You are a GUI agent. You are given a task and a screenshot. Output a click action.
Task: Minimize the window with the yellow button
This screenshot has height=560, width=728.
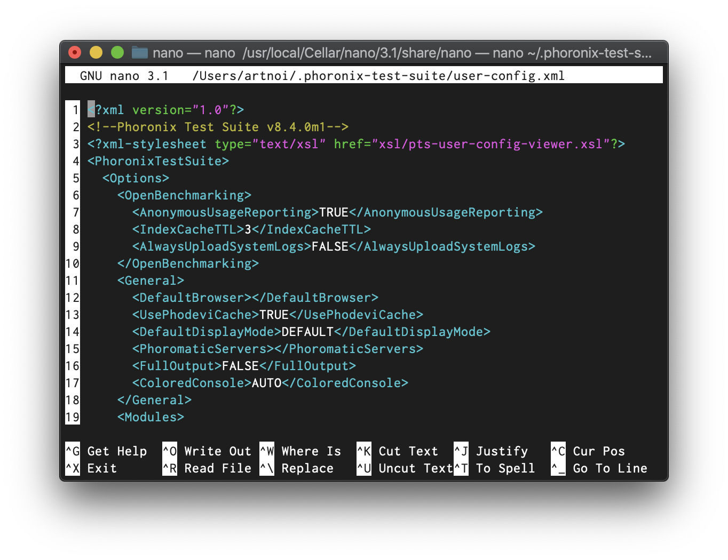tap(96, 52)
